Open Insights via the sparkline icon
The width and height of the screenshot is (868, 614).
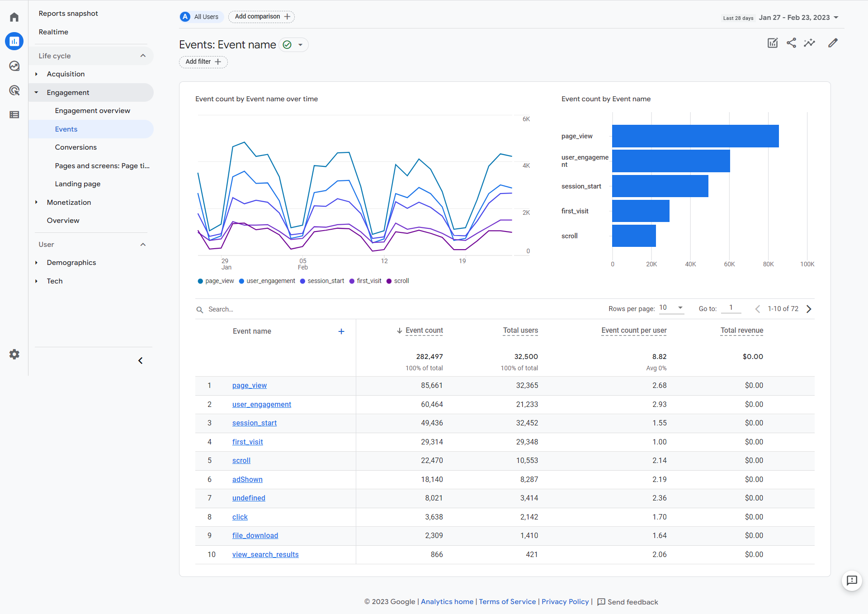click(810, 43)
